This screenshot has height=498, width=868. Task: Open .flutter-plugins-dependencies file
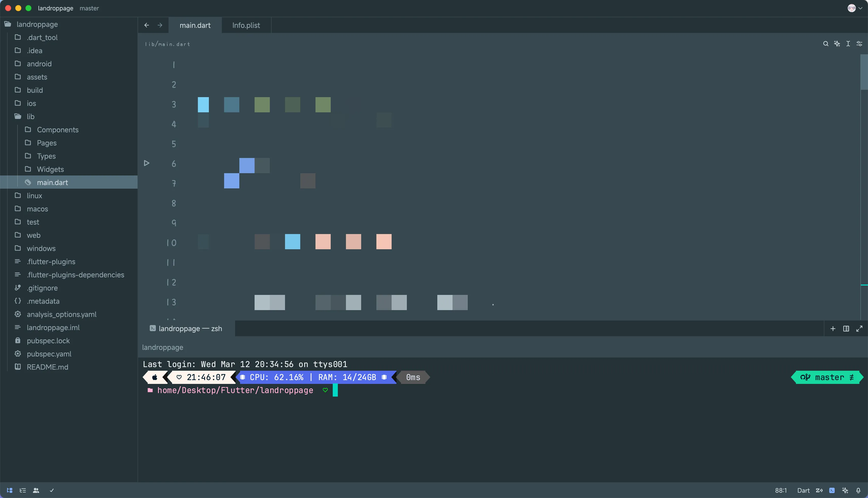pyautogui.click(x=69, y=274)
